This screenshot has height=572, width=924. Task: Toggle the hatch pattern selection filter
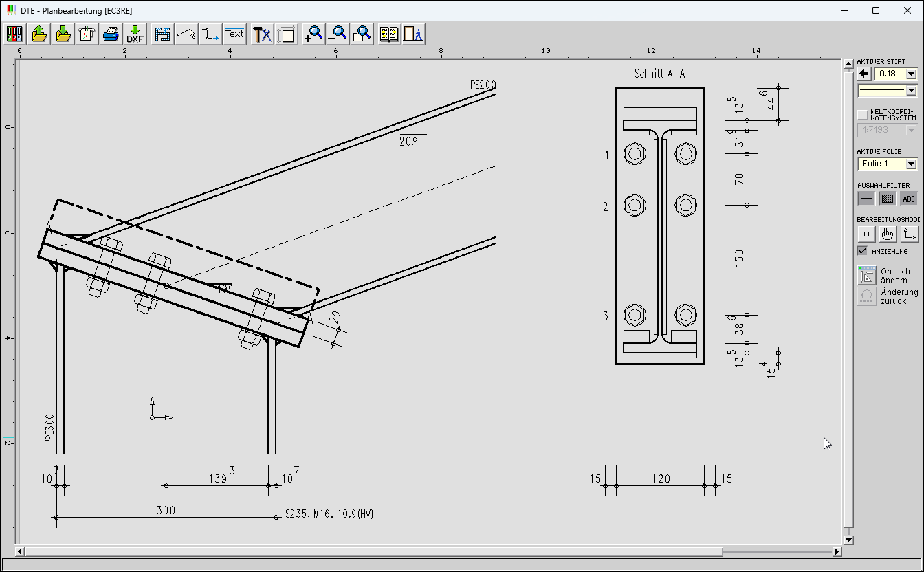pyautogui.click(x=888, y=199)
